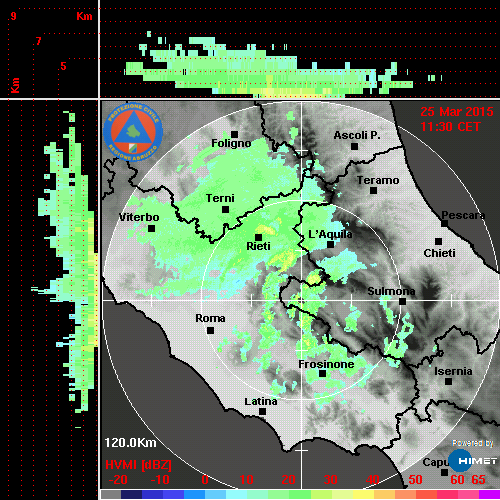The height and width of the screenshot is (500, 500).
Task: Click the Pescara city marker square
Action: point(445,223)
